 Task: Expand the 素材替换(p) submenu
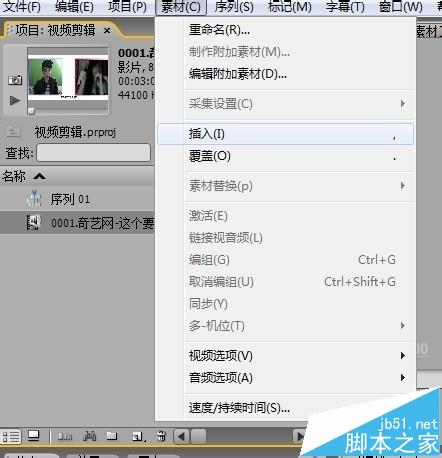coord(286,186)
